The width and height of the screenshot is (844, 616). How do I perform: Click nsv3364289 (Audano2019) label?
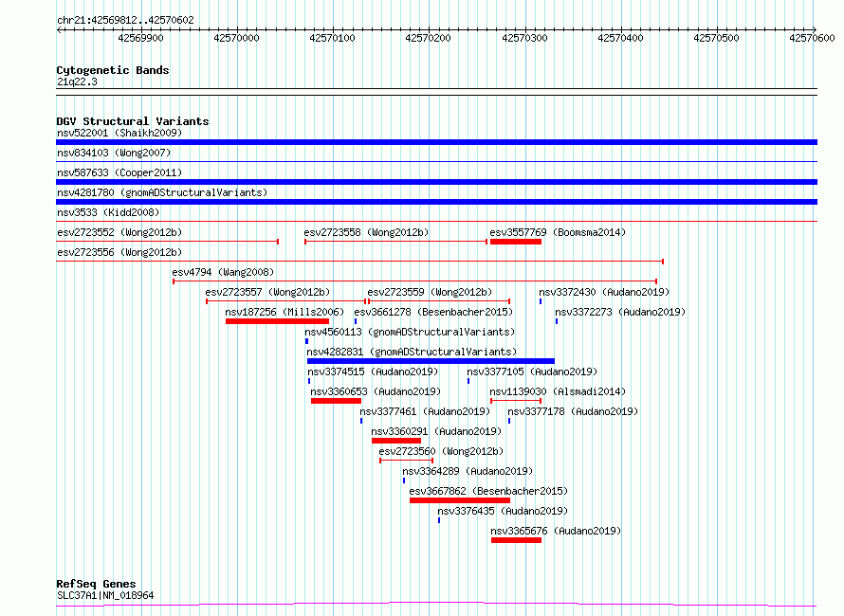click(x=468, y=471)
